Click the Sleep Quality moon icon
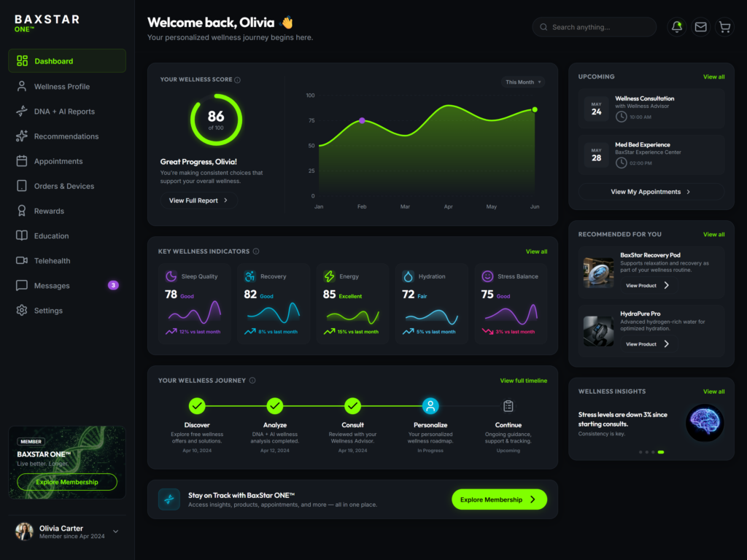The width and height of the screenshot is (747, 560). point(171,276)
